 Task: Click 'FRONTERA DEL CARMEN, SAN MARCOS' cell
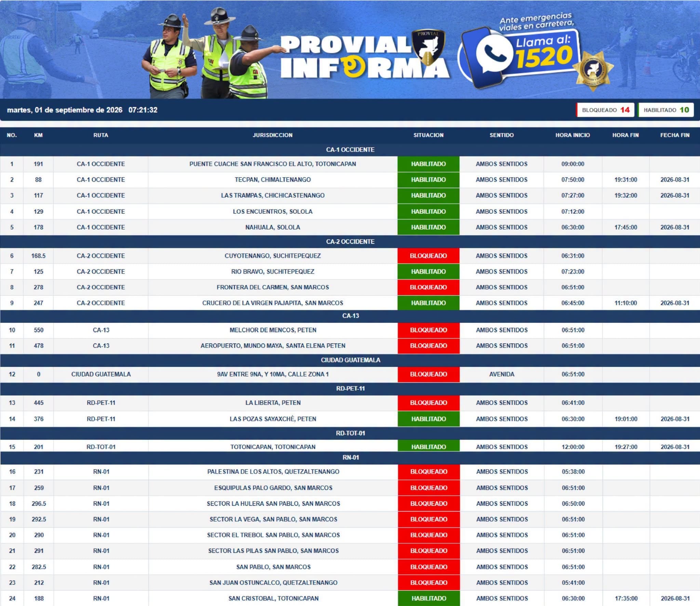tap(272, 288)
